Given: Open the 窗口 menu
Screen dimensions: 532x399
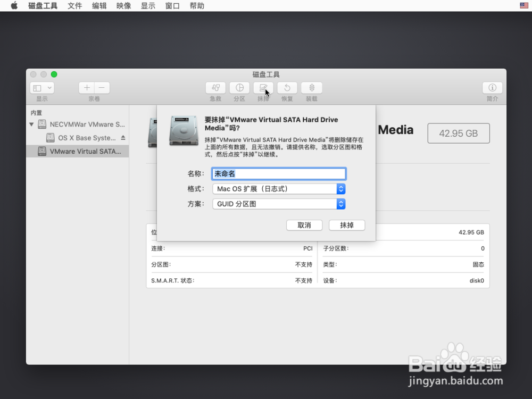Looking at the screenshot, I should pos(172,6).
